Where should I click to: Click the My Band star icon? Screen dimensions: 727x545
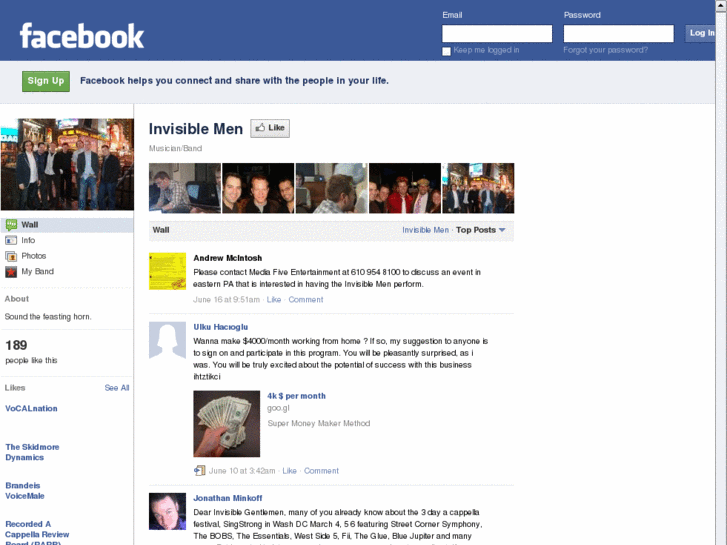point(11,272)
